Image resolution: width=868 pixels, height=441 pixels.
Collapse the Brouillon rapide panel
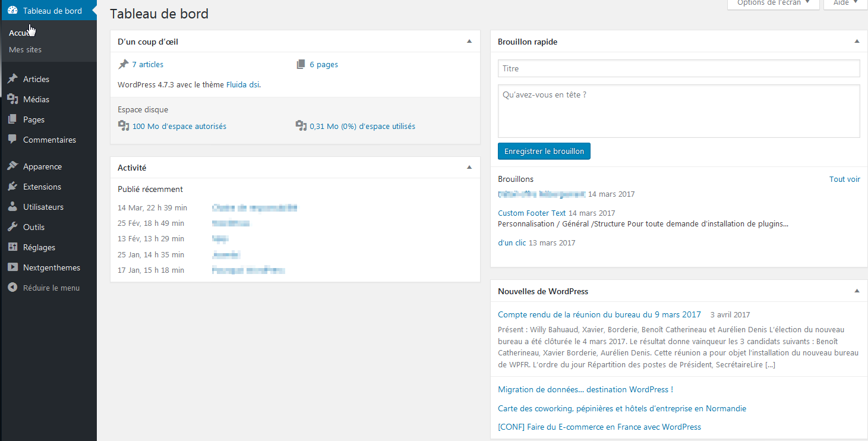click(857, 42)
